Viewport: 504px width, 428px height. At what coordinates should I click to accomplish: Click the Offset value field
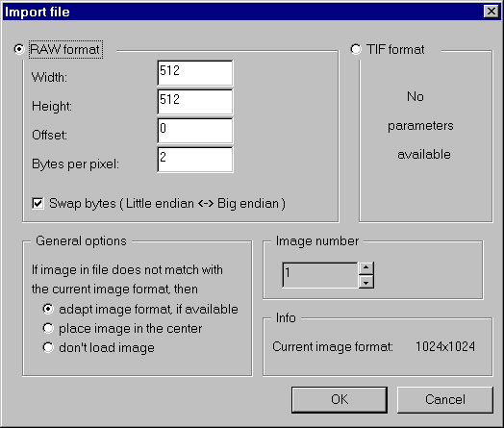(195, 131)
